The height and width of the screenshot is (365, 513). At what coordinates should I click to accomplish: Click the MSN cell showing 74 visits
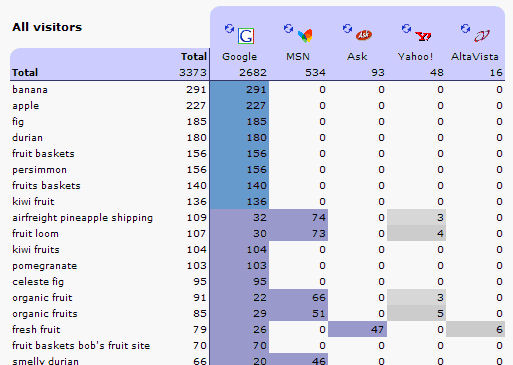[298, 217]
